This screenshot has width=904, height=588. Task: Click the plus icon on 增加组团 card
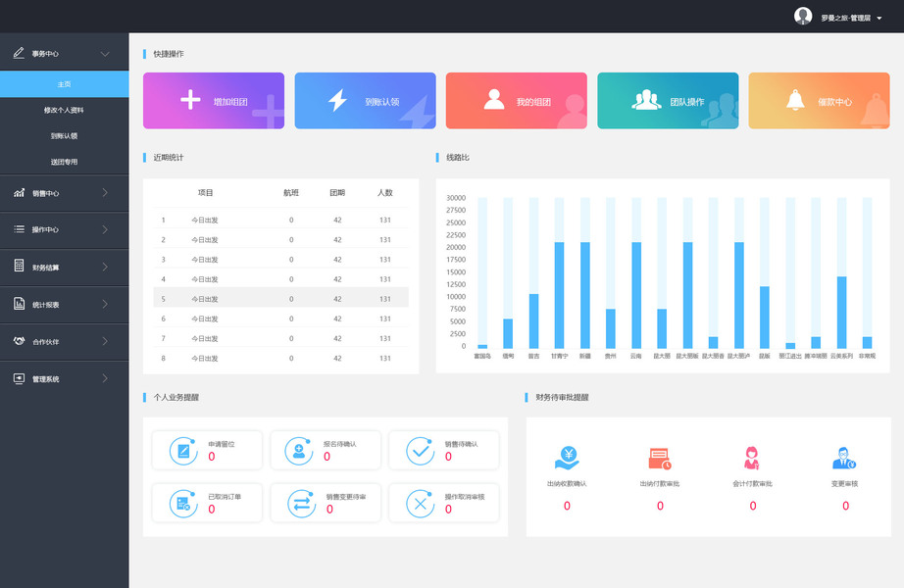pos(190,100)
